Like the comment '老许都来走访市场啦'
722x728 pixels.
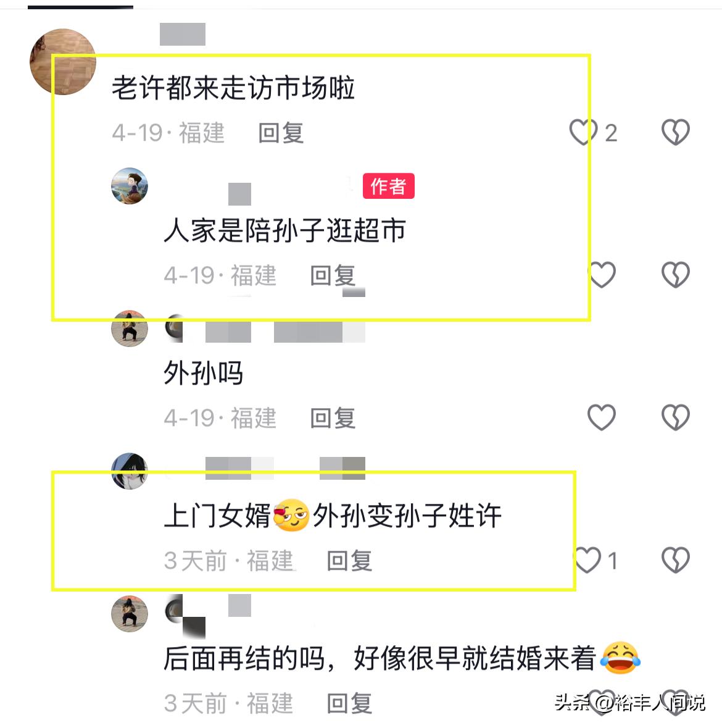click(583, 132)
